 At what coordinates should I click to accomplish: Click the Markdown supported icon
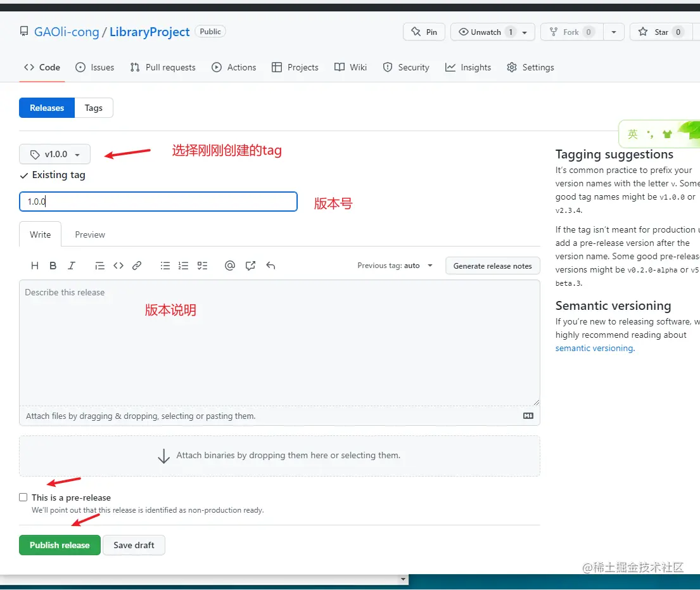tap(528, 416)
